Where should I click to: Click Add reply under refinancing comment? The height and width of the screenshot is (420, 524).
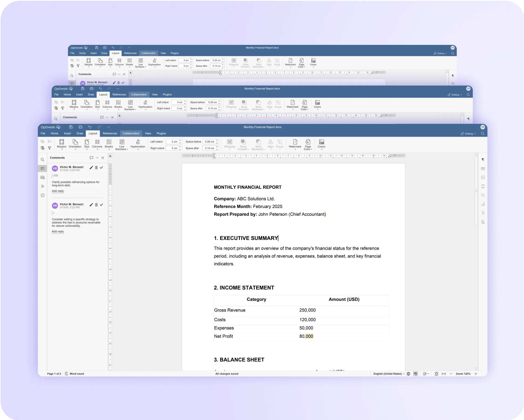[x=58, y=191]
